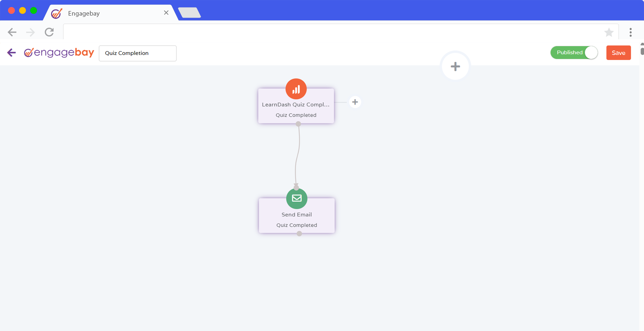Image resolution: width=644 pixels, height=331 pixels.
Task: Reload the browser page
Action: pyautogui.click(x=49, y=32)
